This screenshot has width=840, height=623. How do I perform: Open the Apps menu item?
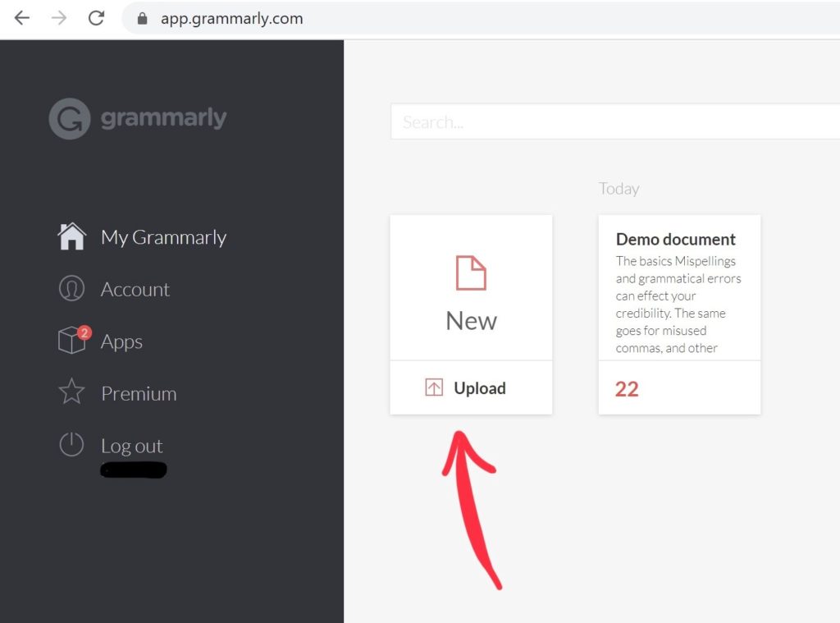(121, 342)
